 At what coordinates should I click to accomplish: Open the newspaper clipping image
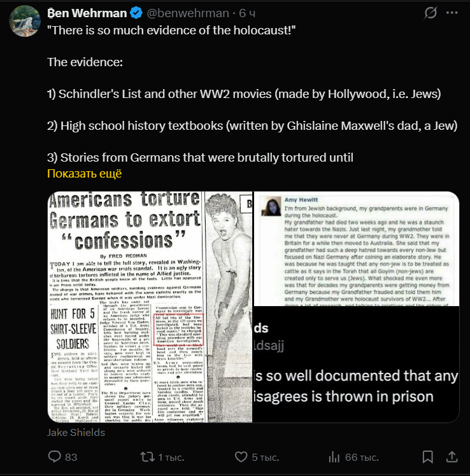[150, 307]
